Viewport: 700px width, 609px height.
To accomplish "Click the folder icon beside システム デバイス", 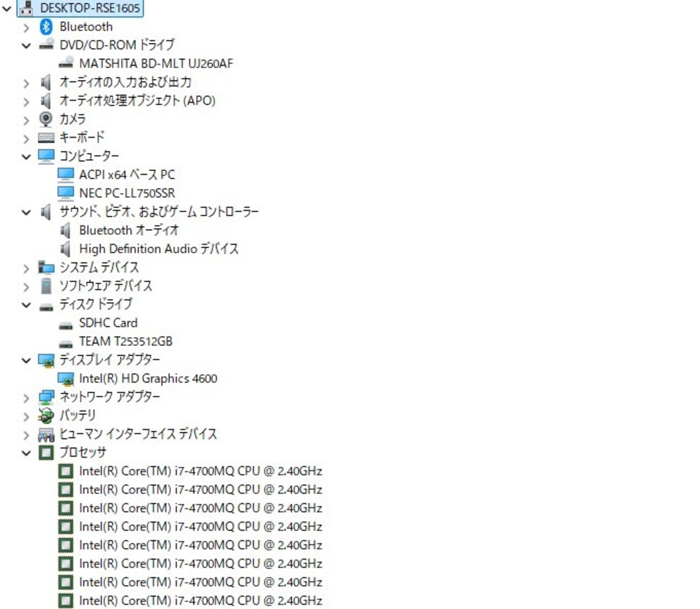I will pyautogui.click(x=46, y=268).
